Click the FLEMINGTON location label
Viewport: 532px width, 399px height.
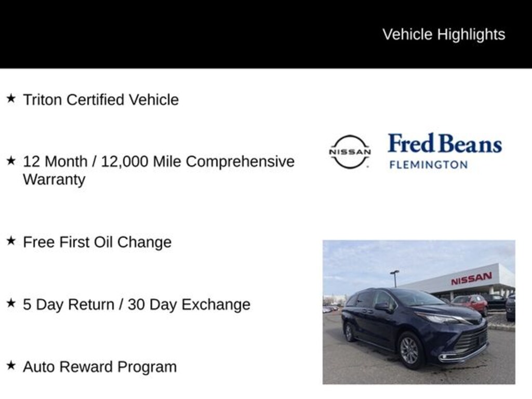point(429,165)
